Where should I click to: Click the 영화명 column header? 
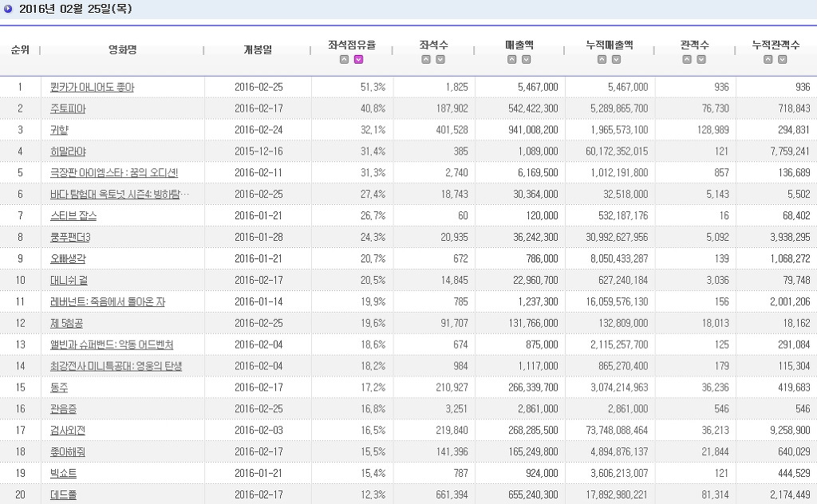122,49
